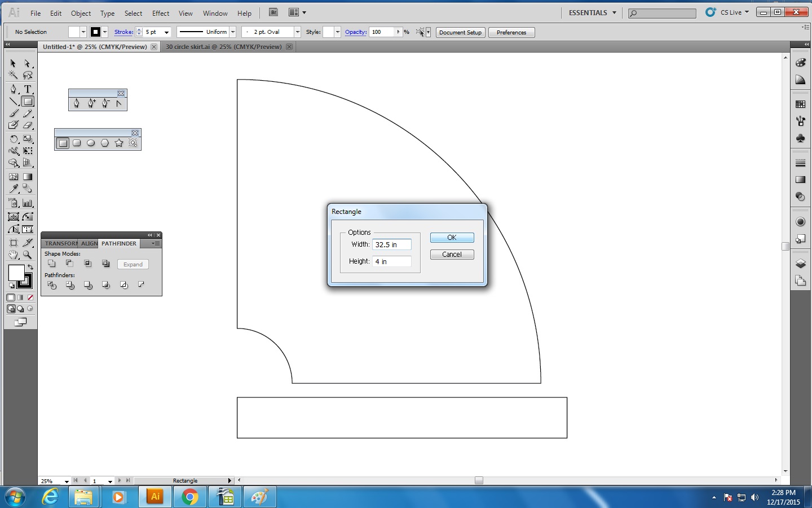Change the screen mode

(x=20, y=322)
